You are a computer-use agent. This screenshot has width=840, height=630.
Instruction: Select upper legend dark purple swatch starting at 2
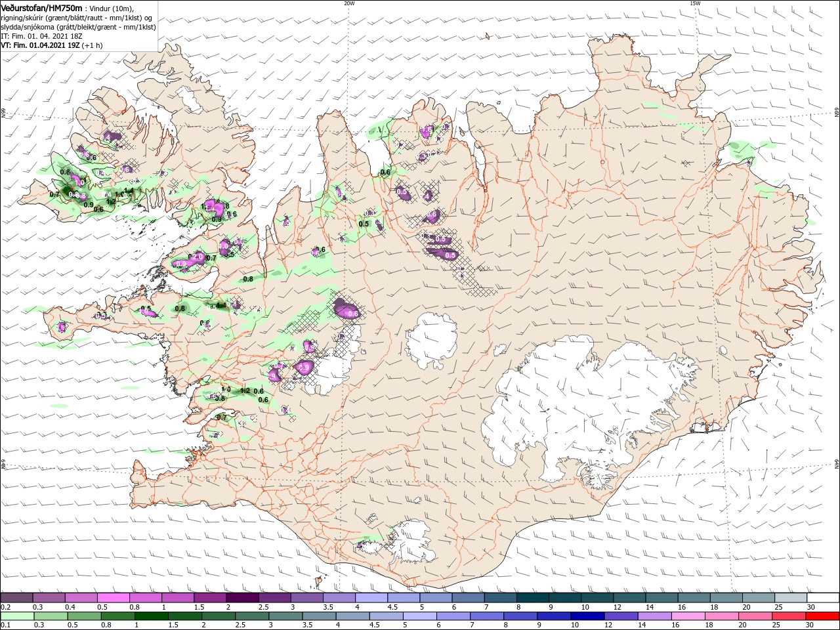tap(241, 597)
